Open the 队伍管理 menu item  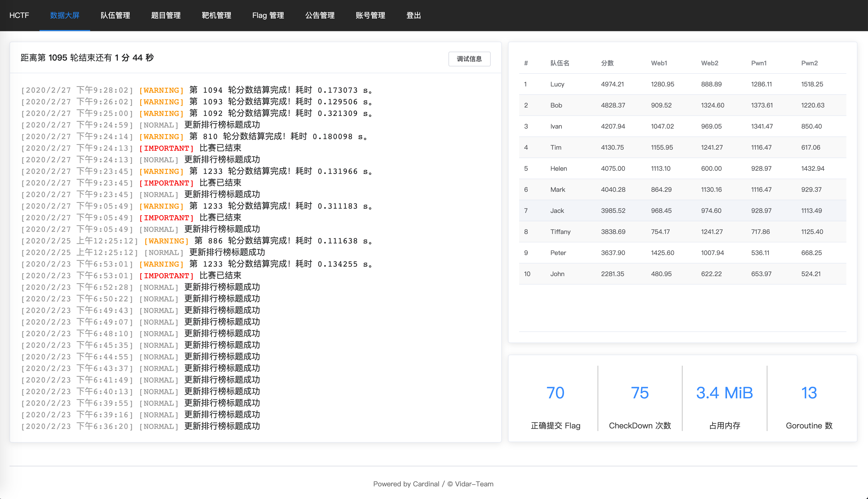click(115, 16)
